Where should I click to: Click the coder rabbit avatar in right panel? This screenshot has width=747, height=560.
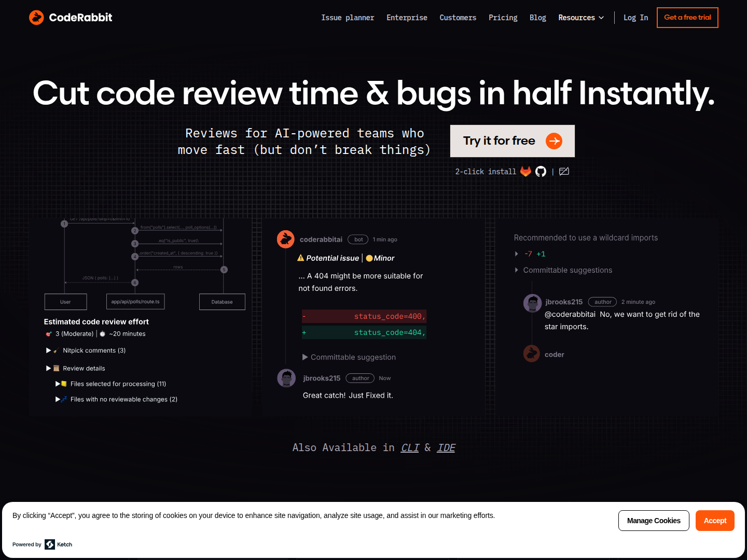[531, 353]
